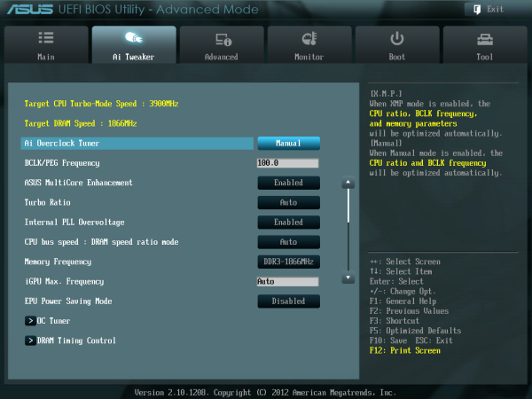Click the [Manual] help heading

coord(386,143)
